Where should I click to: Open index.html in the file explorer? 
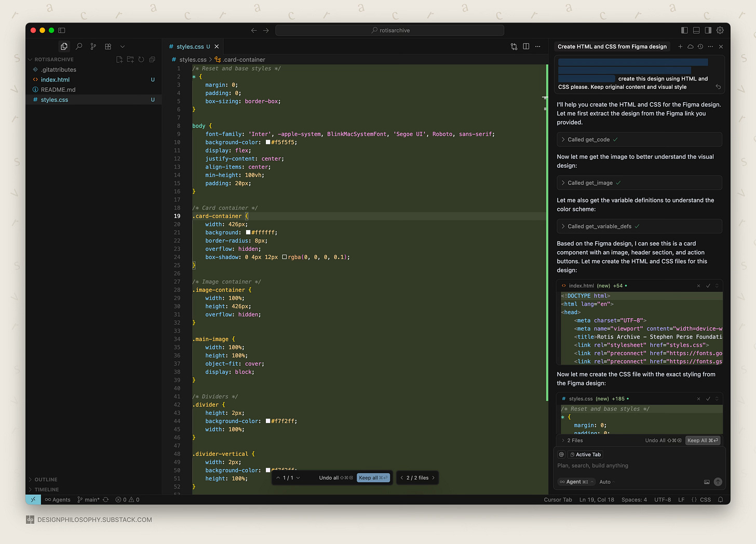(55, 80)
